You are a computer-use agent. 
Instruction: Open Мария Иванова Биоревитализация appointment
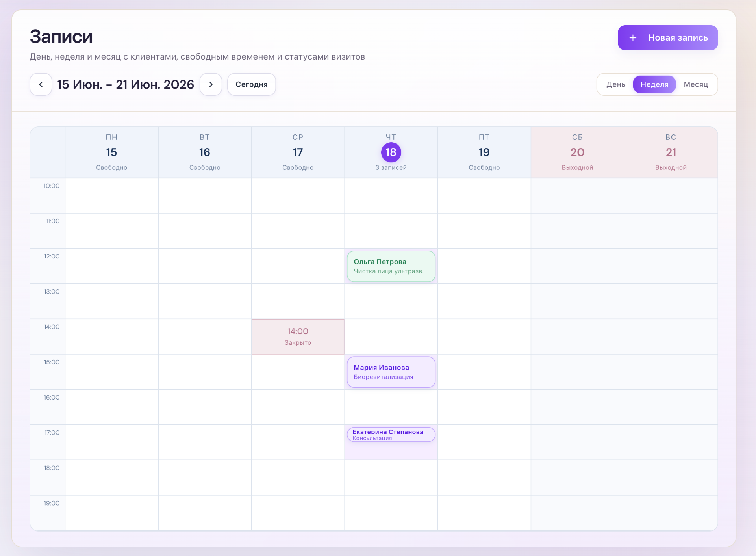click(x=391, y=372)
